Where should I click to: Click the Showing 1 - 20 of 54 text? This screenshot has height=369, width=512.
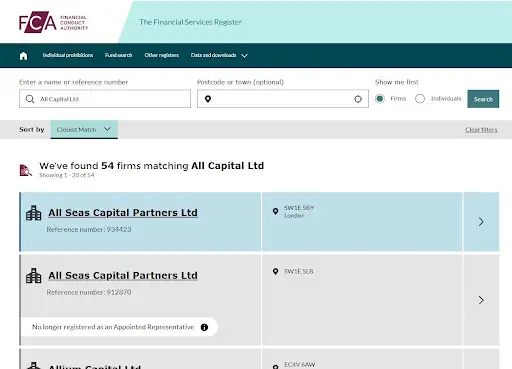click(67, 175)
